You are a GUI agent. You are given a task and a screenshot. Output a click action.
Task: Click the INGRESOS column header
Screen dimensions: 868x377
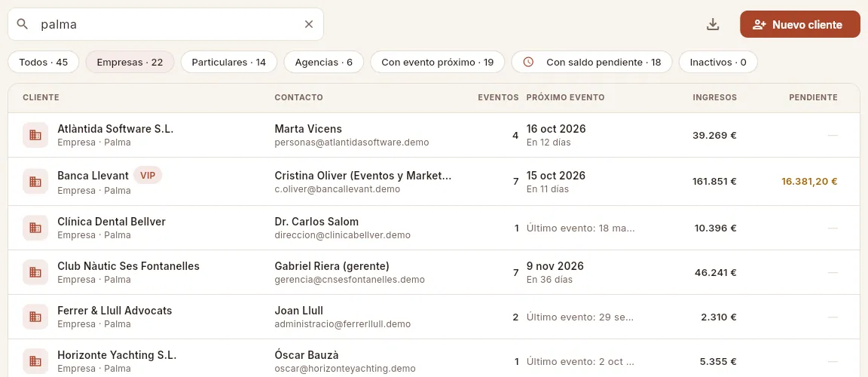click(714, 97)
